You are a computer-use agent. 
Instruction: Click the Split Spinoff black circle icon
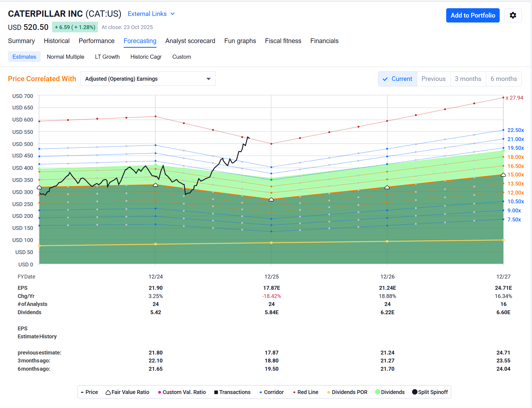(415, 392)
